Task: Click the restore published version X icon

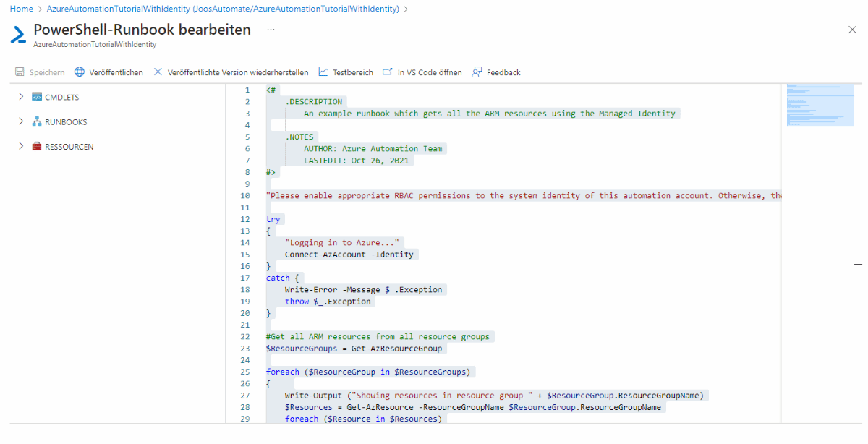Action: coord(158,72)
